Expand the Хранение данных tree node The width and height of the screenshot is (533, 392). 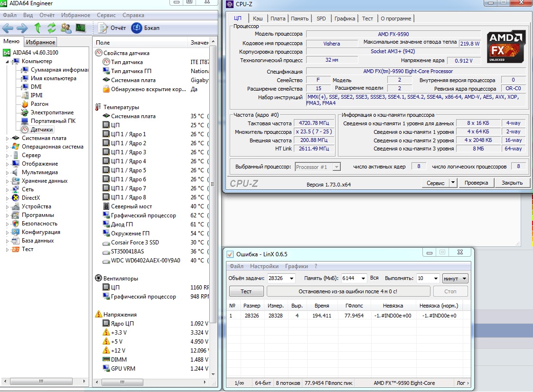7,181
